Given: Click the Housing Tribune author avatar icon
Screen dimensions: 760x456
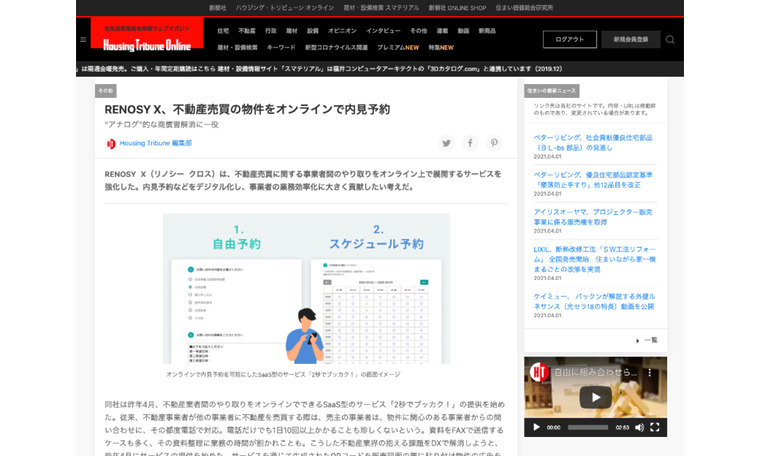Looking at the screenshot, I should click(111, 144).
